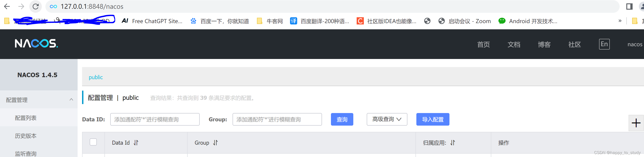Reload the Nacos page
The width and height of the screenshot is (644, 157).
click(x=36, y=7)
